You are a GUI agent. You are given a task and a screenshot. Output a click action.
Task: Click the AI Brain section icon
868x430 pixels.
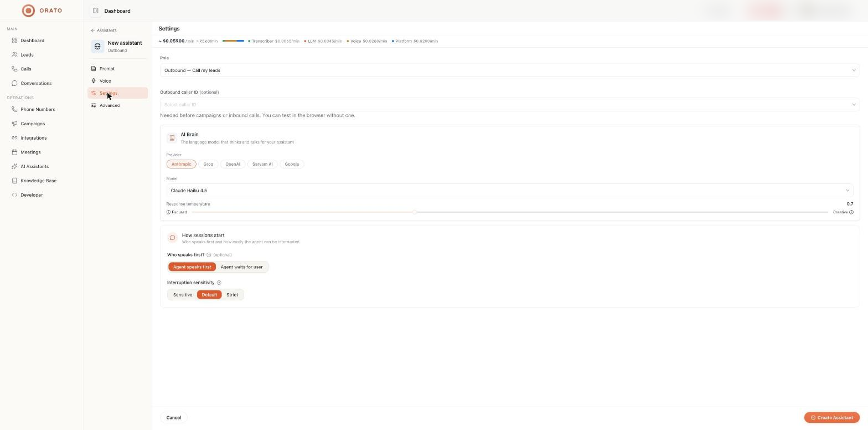[x=172, y=138]
